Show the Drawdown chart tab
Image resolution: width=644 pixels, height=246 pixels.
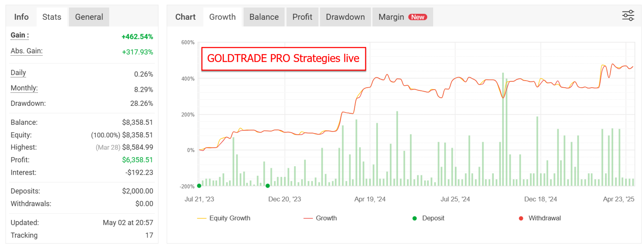(345, 17)
